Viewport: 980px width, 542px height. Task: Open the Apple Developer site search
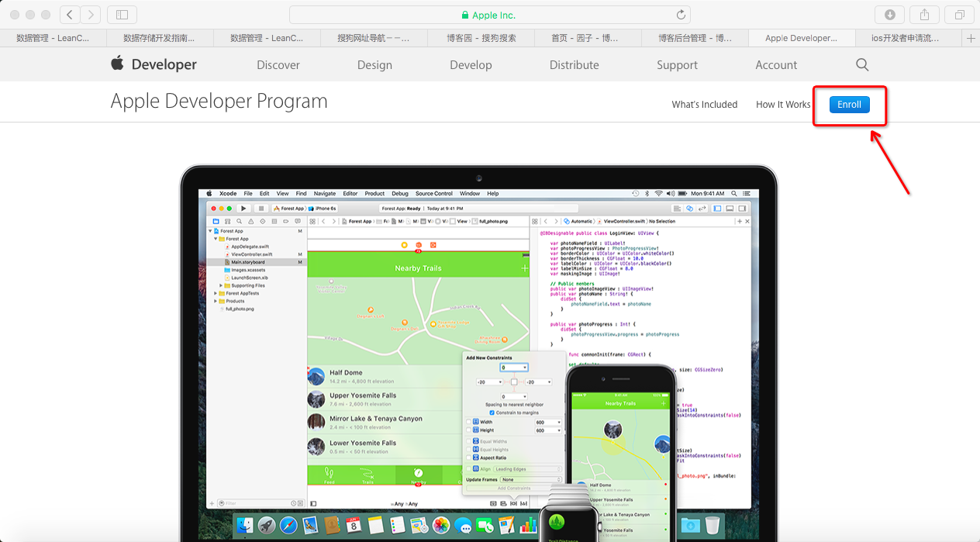point(862,64)
